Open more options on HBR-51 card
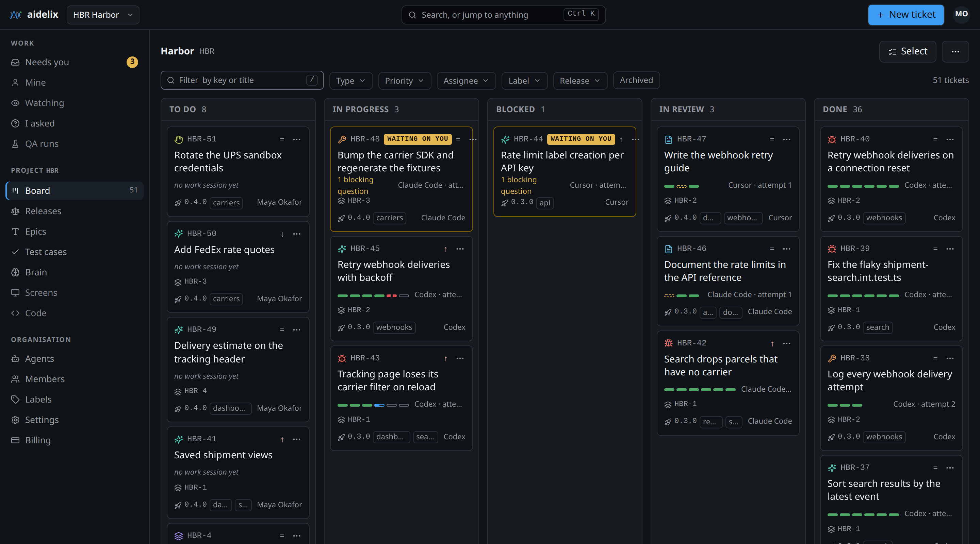This screenshot has height=544, width=980. pyautogui.click(x=297, y=139)
